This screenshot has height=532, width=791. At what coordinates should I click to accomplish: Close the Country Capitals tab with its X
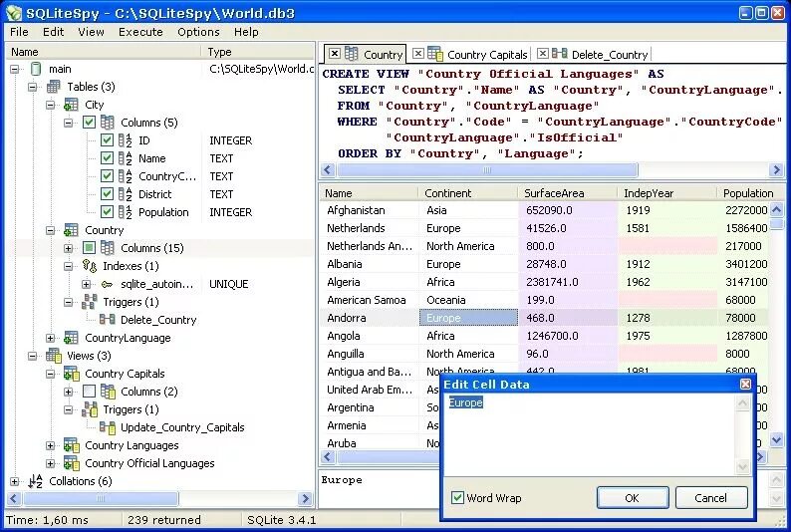tap(418, 54)
